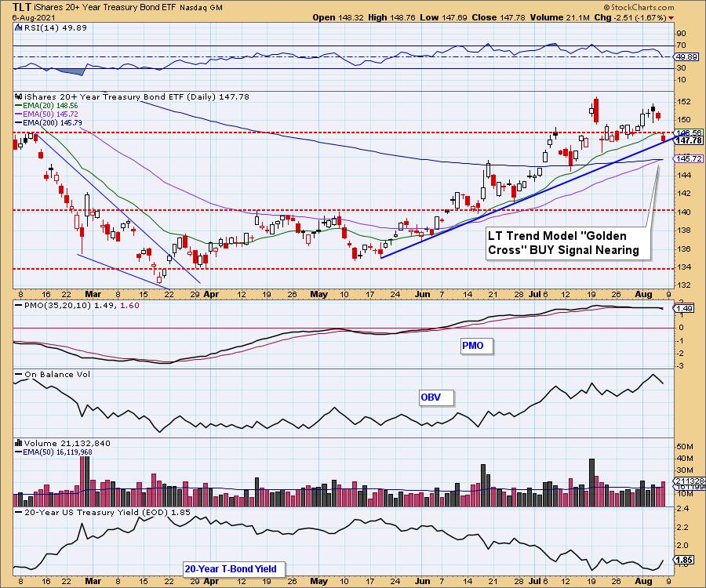Click the 90 level on RSI axis
The height and width of the screenshot is (588, 706).
[681, 34]
